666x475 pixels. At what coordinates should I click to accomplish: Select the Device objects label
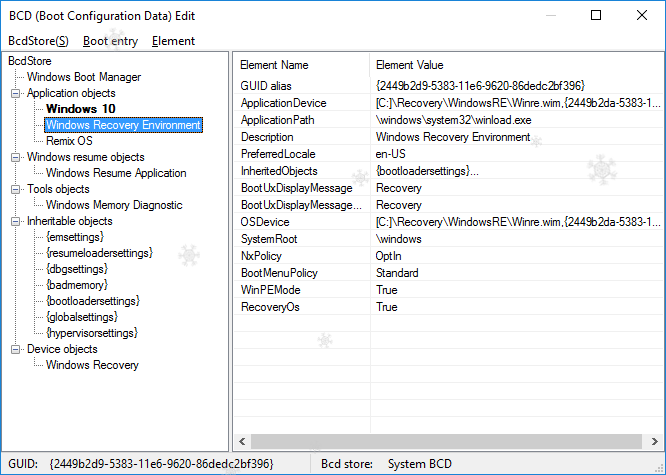pos(62,349)
